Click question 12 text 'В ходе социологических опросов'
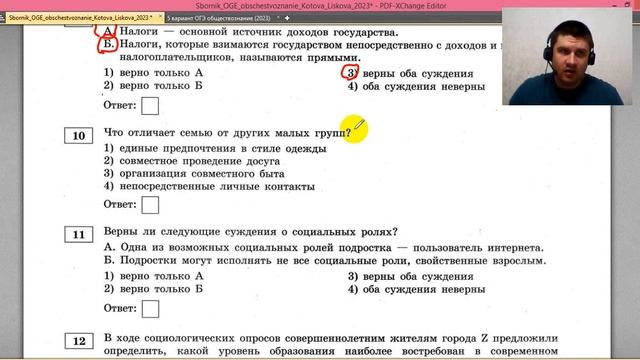 331,345
